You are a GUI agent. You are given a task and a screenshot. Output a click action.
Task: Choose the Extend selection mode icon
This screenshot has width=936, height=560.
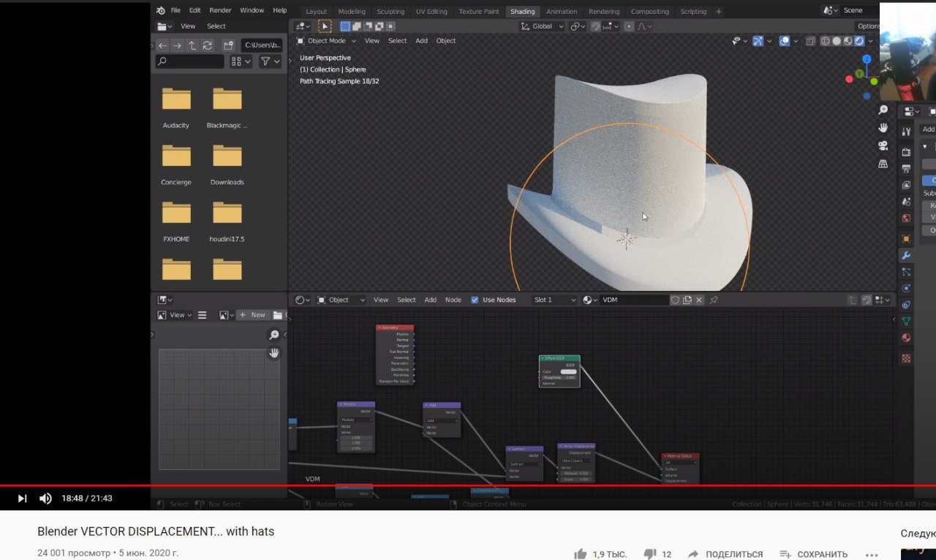[x=357, y=26]
